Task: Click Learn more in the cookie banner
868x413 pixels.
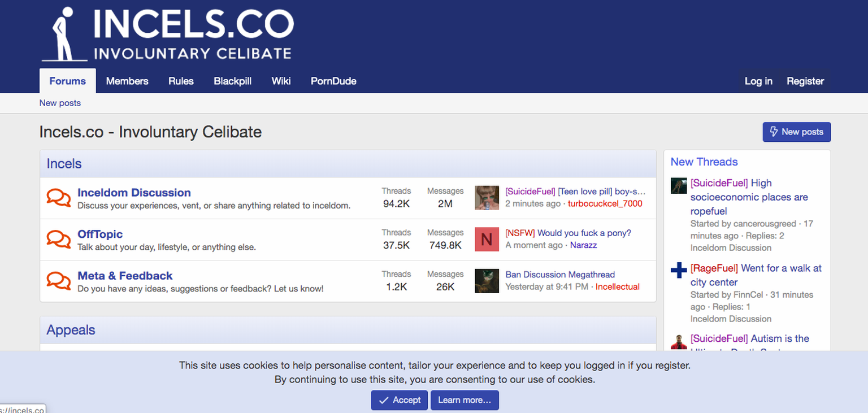Action: 465,400
